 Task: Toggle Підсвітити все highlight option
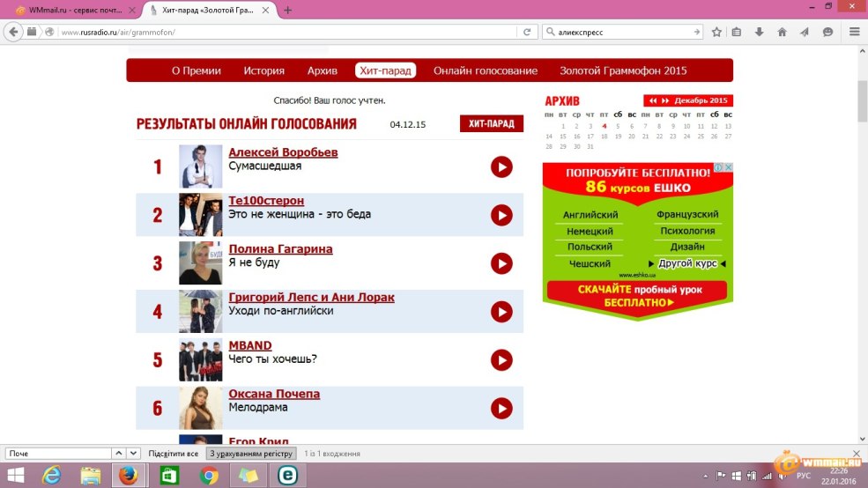(x=174, y=453)
